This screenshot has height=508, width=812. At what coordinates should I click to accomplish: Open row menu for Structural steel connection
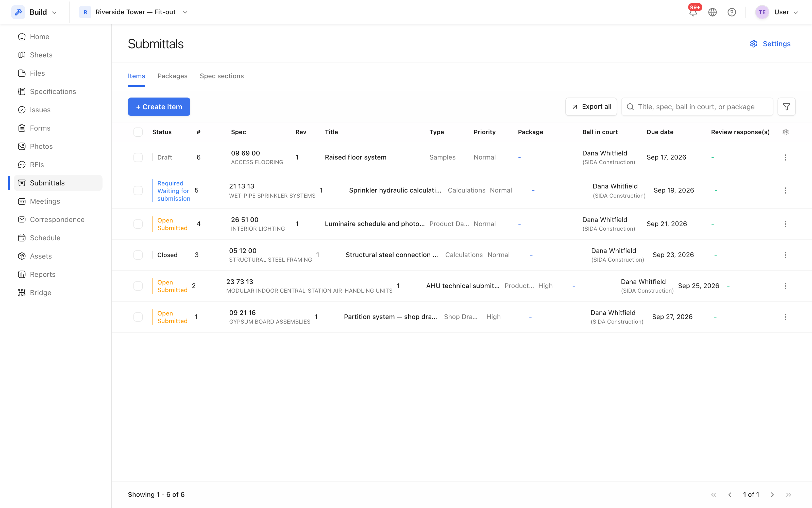pyautogui.click(x=786, y=255)
